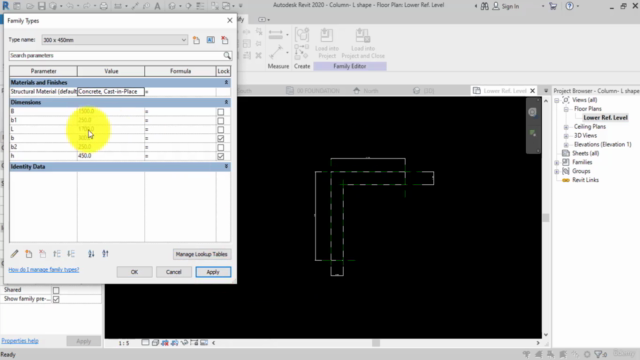Close the Lower Ref. Level view tab

(x=532, y=91)
